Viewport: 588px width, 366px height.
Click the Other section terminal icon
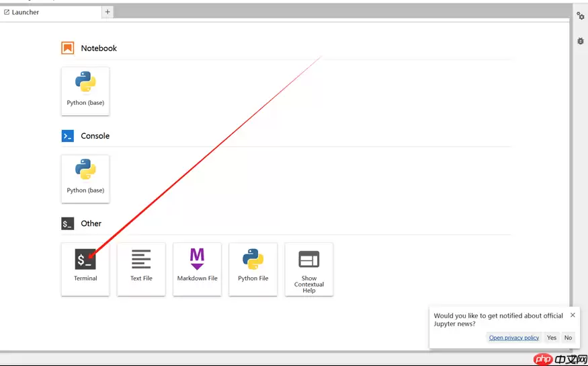[67, 223]
